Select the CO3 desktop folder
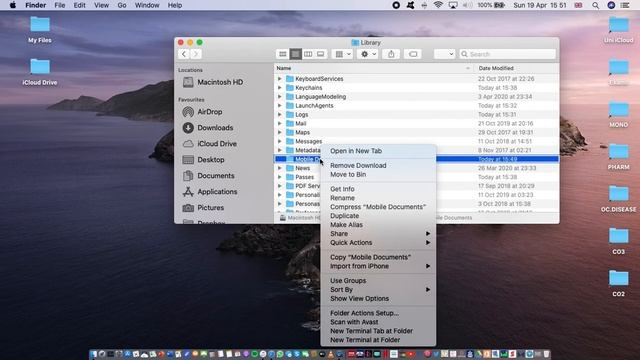This screenshot has width=640, height=360. pyautogui.click(x=618, y=242)
